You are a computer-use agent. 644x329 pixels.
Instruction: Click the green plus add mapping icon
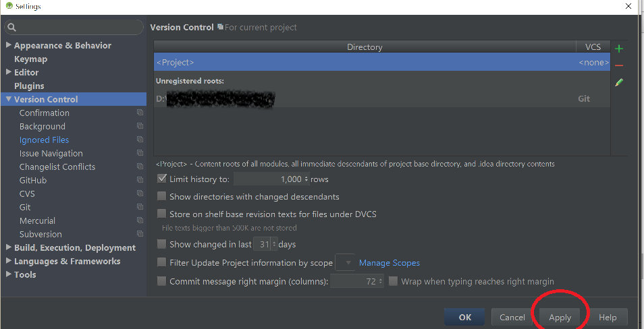coord(619,49)
